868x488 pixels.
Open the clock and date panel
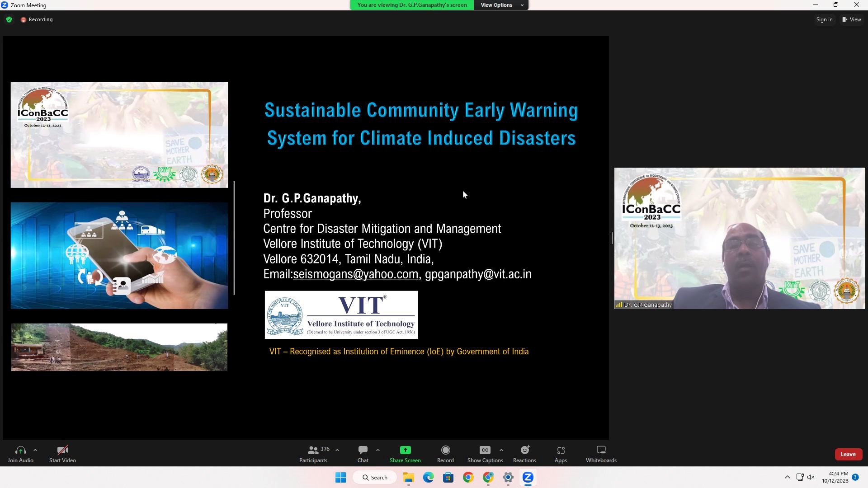coord(835,477)
